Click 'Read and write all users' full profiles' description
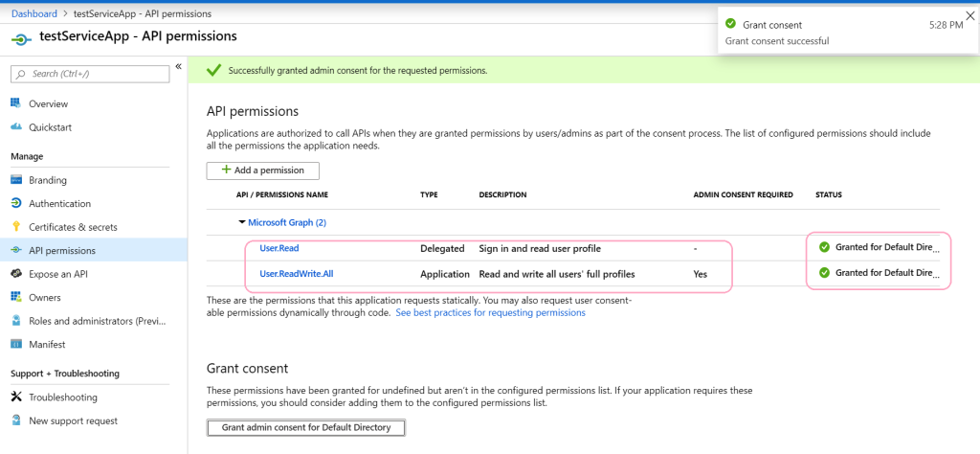The image size is (980, 454). pyautogui.click(x=558, y=274)
